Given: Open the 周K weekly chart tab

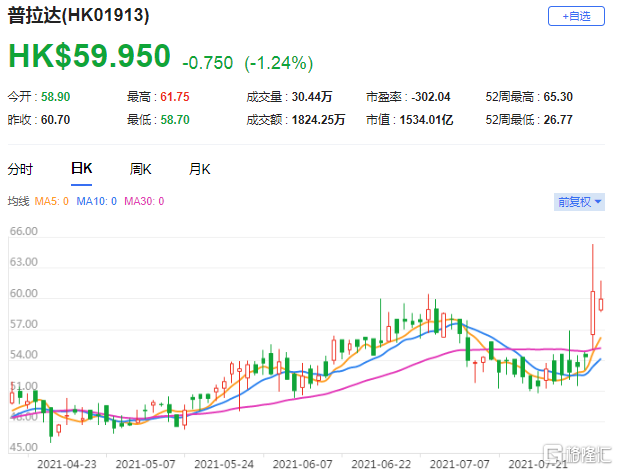Looking at the screenshot, I should tap(140, 169).
